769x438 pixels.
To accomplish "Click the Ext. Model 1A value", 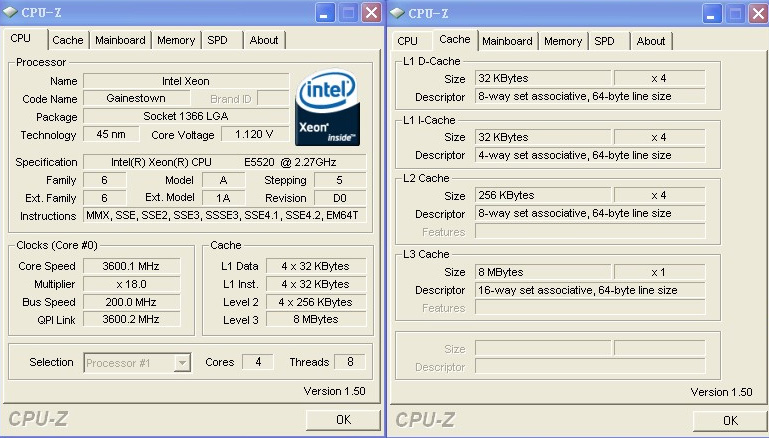I will [223, 198].
